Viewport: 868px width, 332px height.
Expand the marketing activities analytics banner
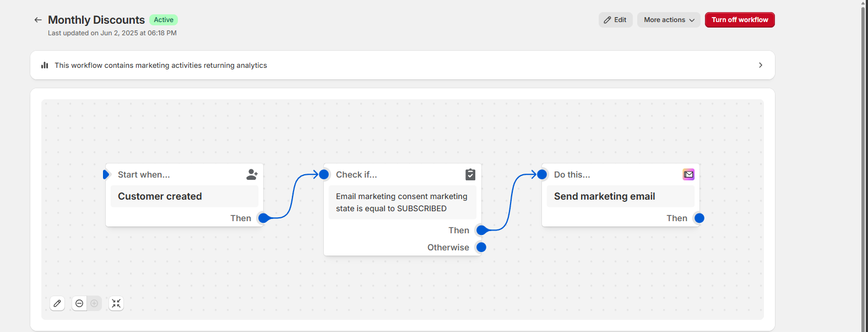click(x=761, y=65)
